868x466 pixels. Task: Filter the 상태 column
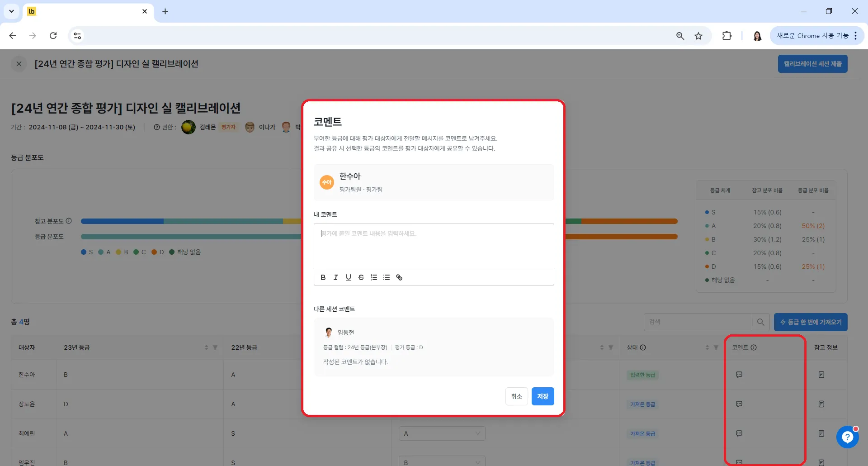click(x=716, y=347)
